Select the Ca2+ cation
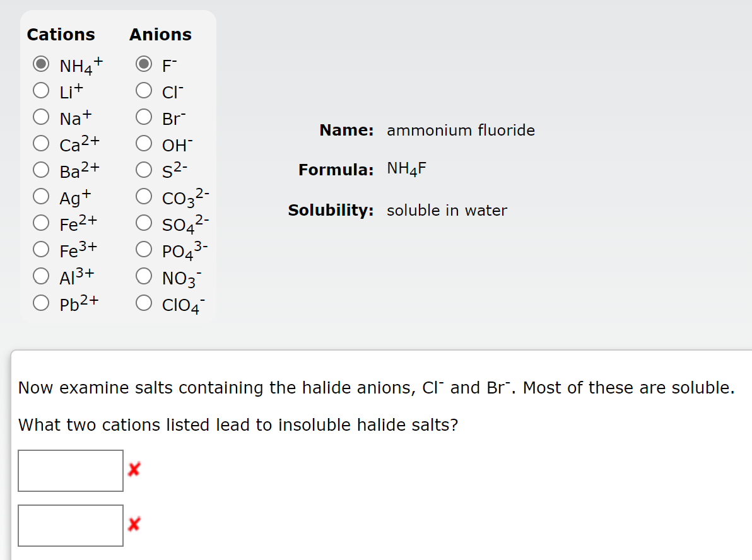This screenshot has height=560, width=752. pyautogui.click(x=40, y=143)
